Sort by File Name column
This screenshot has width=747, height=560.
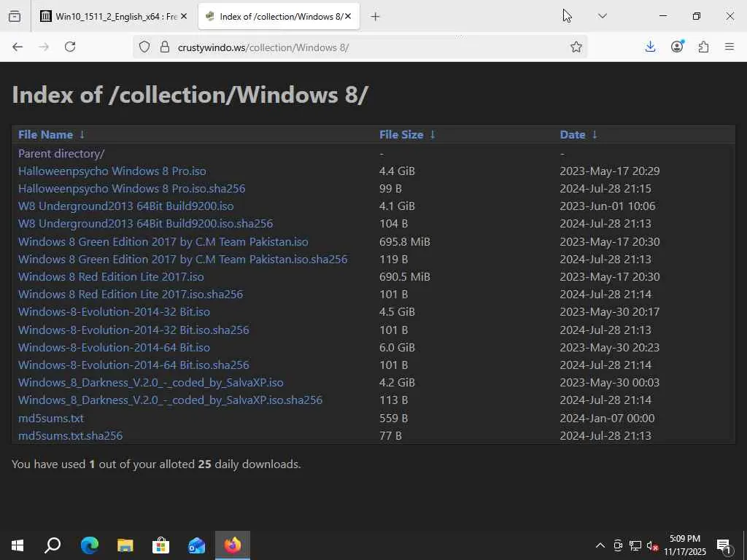(x=46, y=135)
